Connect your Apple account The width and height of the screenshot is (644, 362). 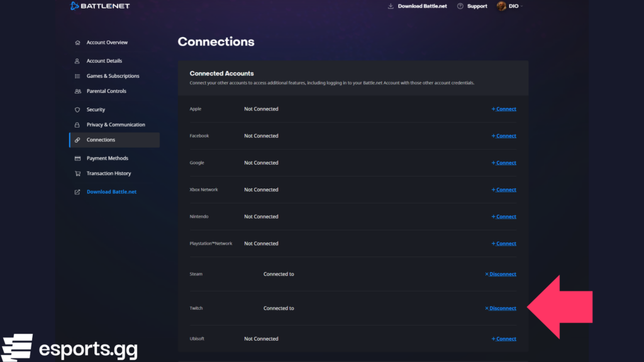pos(503,109)
